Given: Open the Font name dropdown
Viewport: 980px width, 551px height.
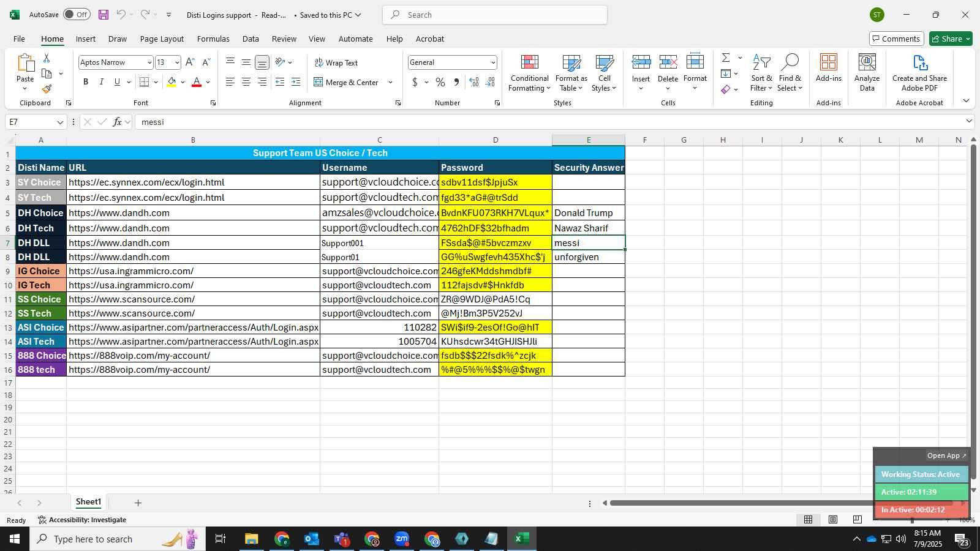Looking at the screenshot, I should pos(149,62).
